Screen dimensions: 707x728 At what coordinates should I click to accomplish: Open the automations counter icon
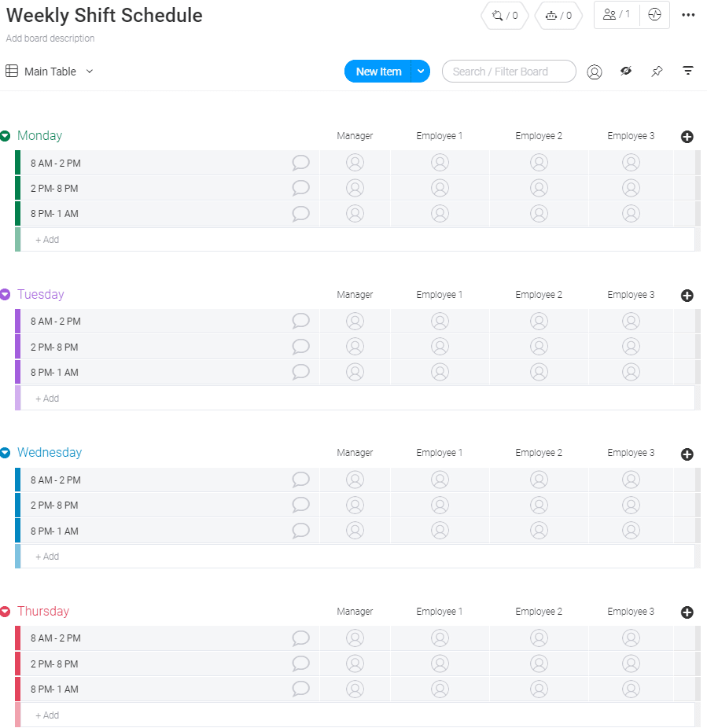(x=558, y=15)
